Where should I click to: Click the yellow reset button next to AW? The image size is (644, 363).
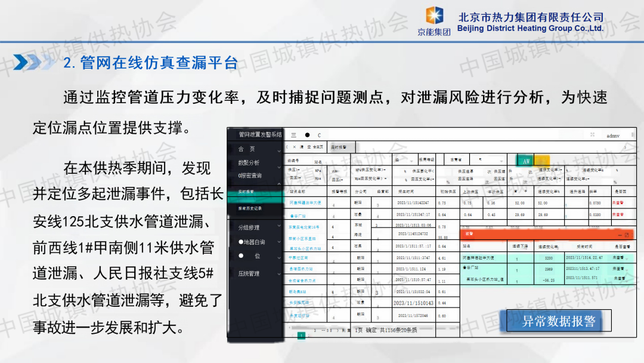point(541,161)
